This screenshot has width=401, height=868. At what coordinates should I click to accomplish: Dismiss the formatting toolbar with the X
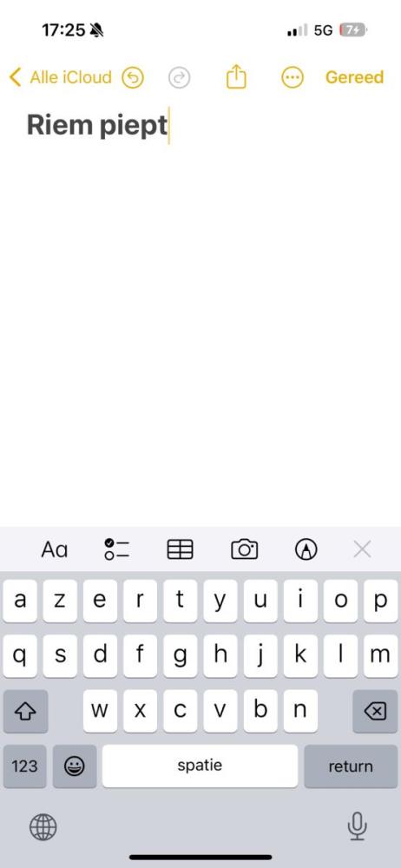pyautogui.click(x=362, y=549)
